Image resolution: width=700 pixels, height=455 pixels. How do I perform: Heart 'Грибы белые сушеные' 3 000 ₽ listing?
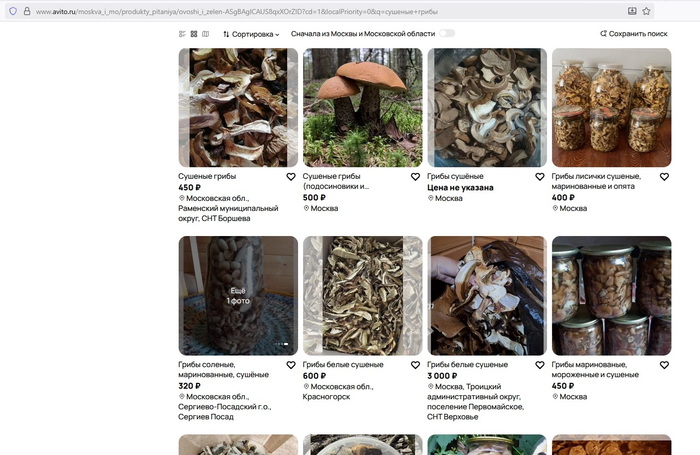(x=540, y=366)
